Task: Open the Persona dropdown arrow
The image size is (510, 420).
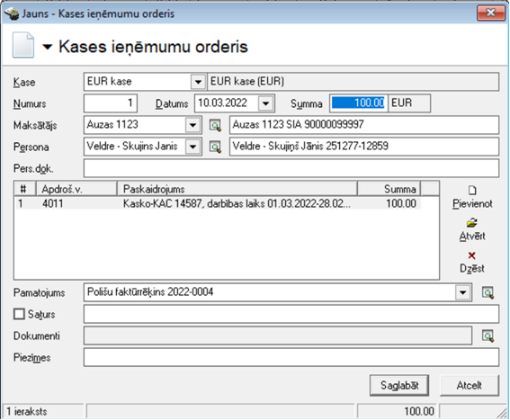Action: coord(192,147)
